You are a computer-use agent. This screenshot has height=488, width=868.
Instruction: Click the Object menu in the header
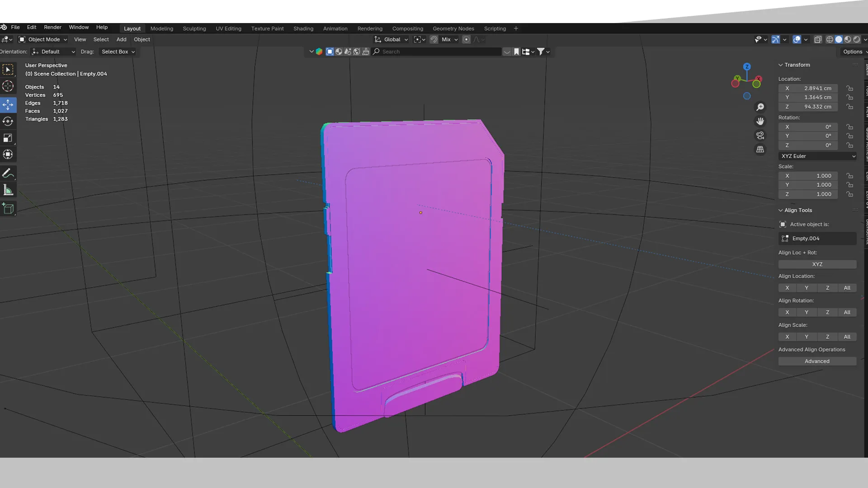click(x=142, y=39)
